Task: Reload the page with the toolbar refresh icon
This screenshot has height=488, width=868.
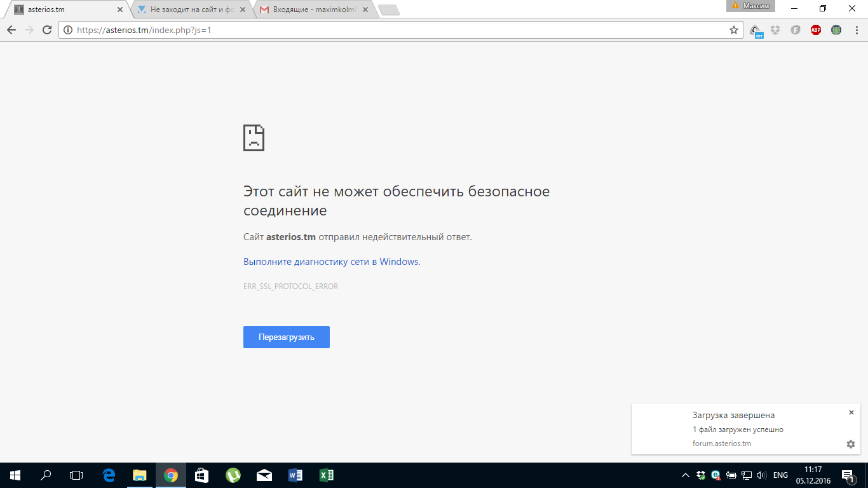Action: (46, 30)
